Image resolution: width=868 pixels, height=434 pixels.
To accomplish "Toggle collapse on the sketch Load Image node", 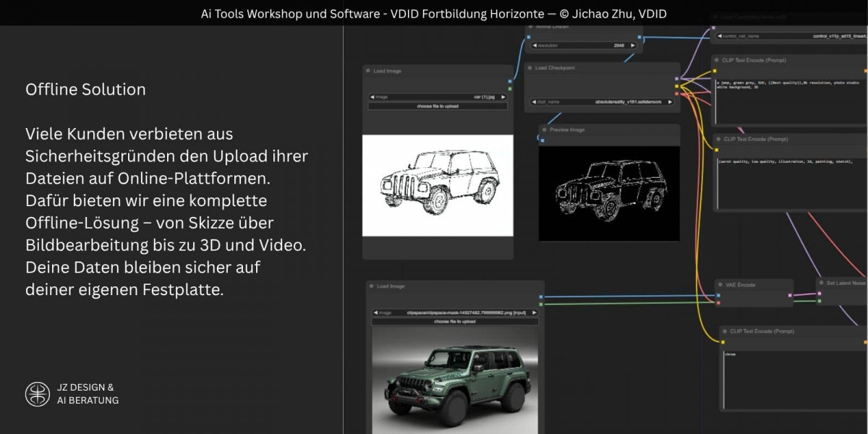I will click(368, 71).
